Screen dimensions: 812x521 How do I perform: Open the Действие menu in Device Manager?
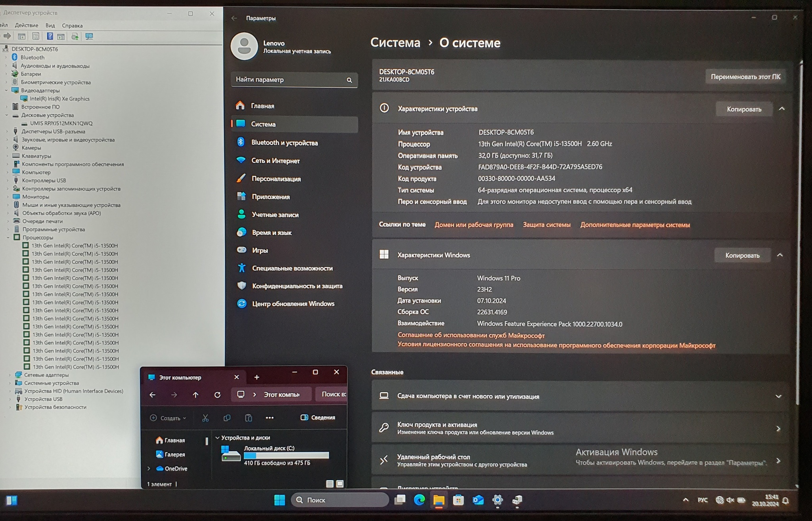[27, 25]
